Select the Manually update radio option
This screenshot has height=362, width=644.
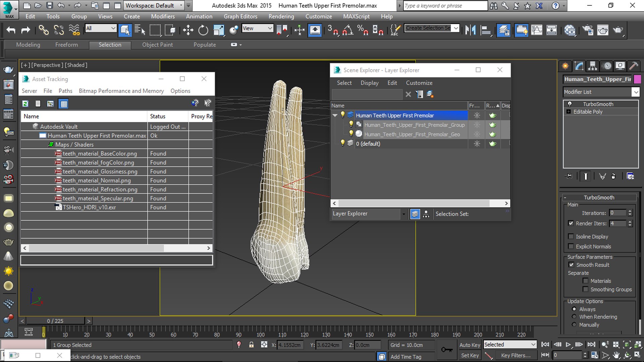574,325
